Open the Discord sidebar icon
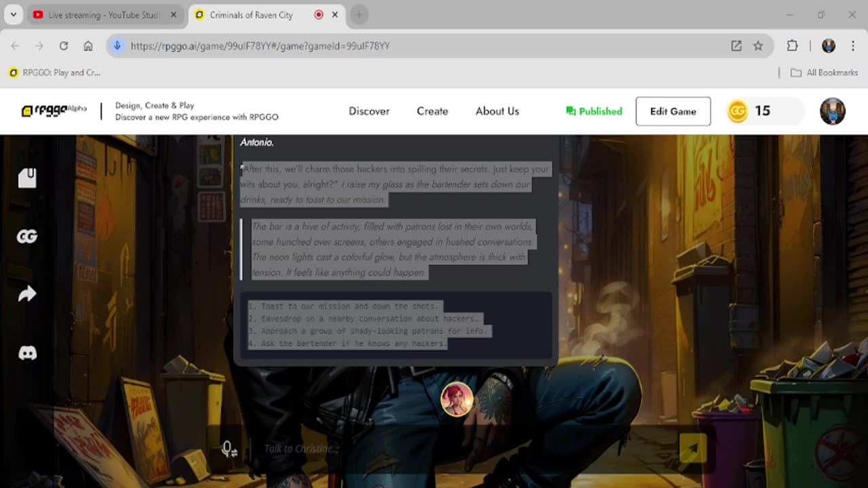Screen dimensions: 868x488 pos(27,352)
